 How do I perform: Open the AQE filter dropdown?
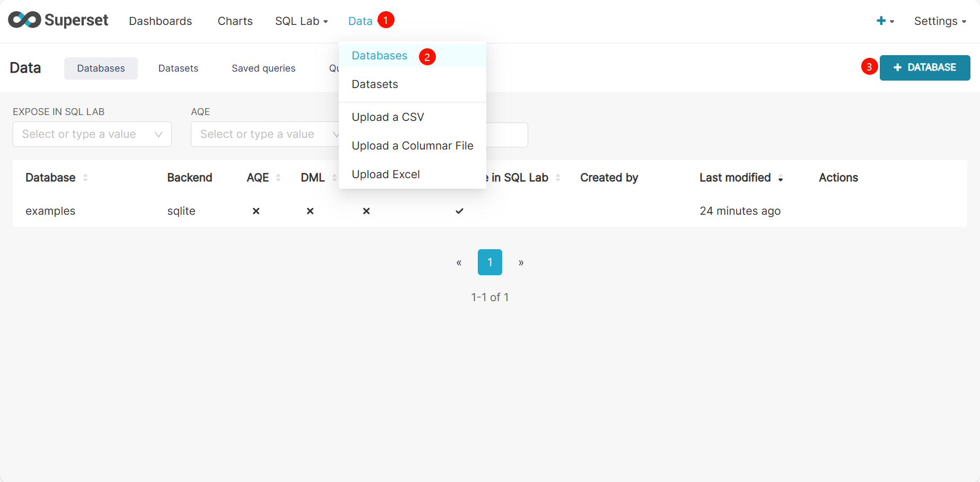pyautogui.click(x=265, y=134)
